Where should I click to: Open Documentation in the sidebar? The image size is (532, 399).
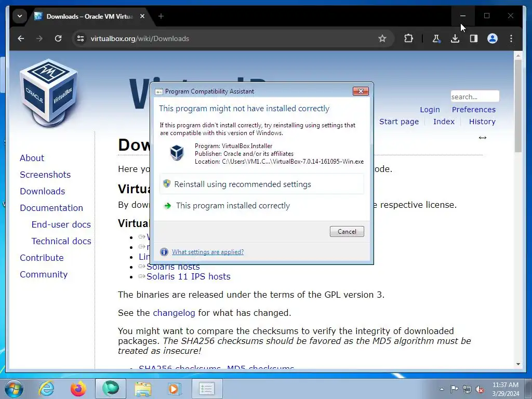click(51, 208)
